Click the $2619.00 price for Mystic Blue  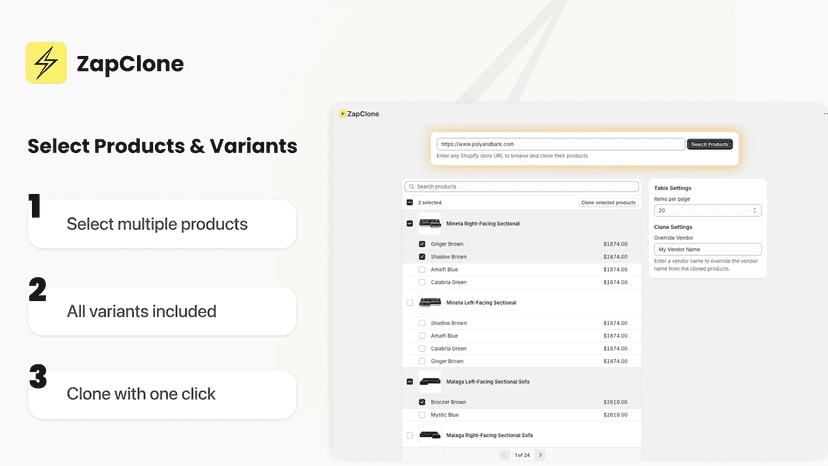[615, 415]
